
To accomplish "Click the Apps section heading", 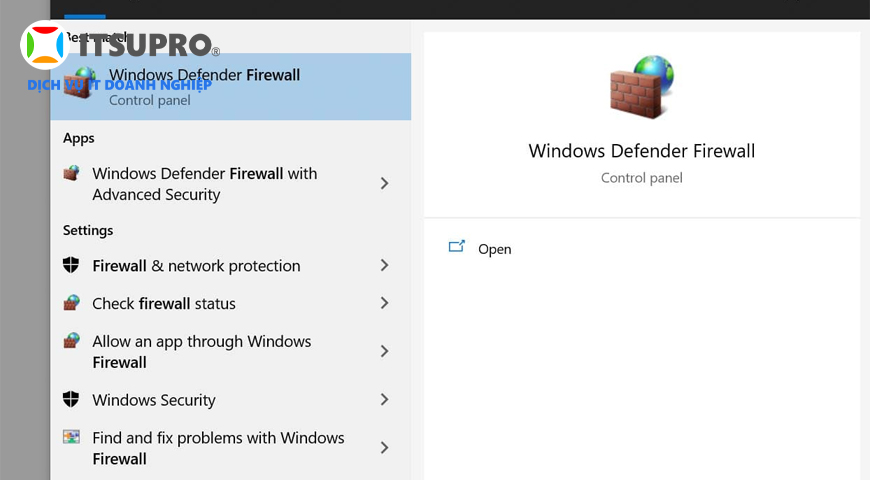I will [x=78, y=138].
